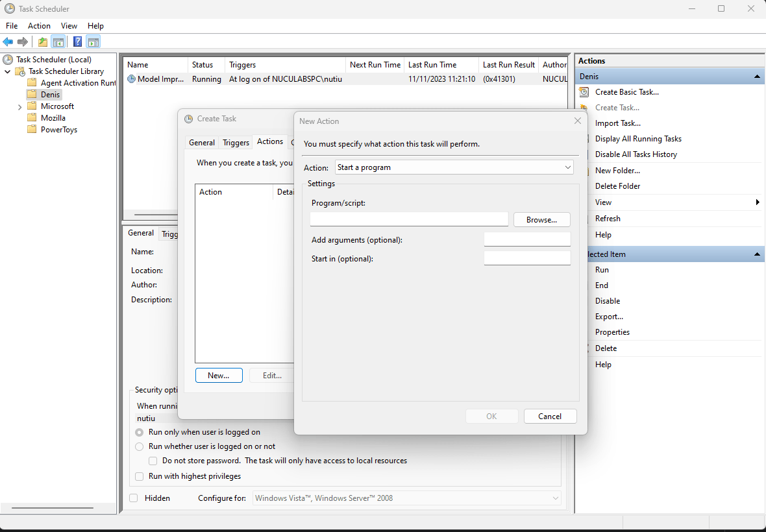Select the Denis folder icon in the tree

point(32,94)
